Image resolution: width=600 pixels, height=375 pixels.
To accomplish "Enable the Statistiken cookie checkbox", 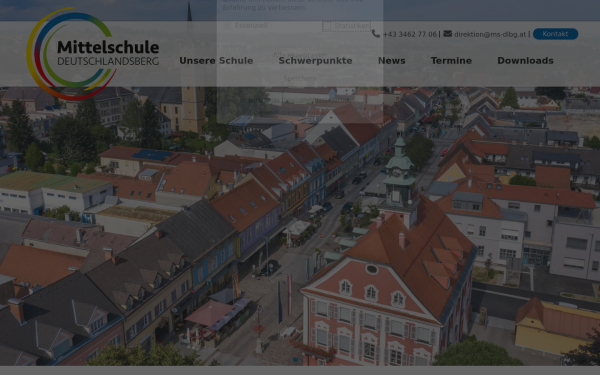I will click(x=327, y=26).
